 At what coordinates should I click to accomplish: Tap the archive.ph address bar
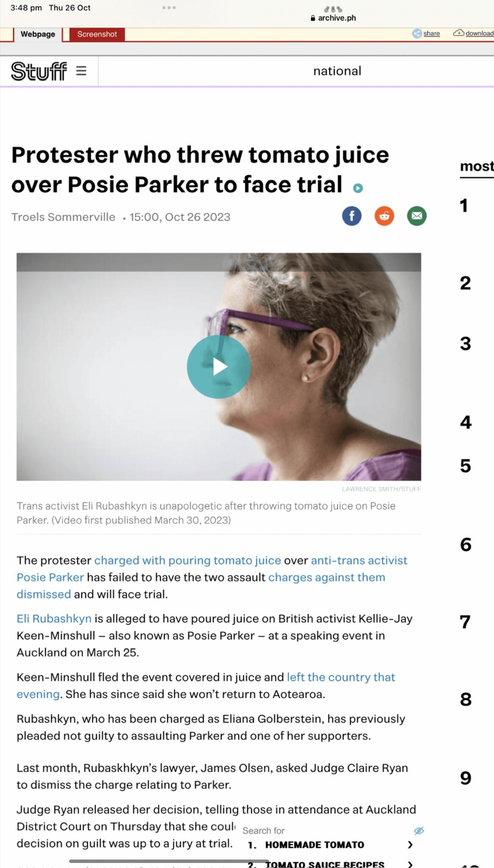pos(333,18)
